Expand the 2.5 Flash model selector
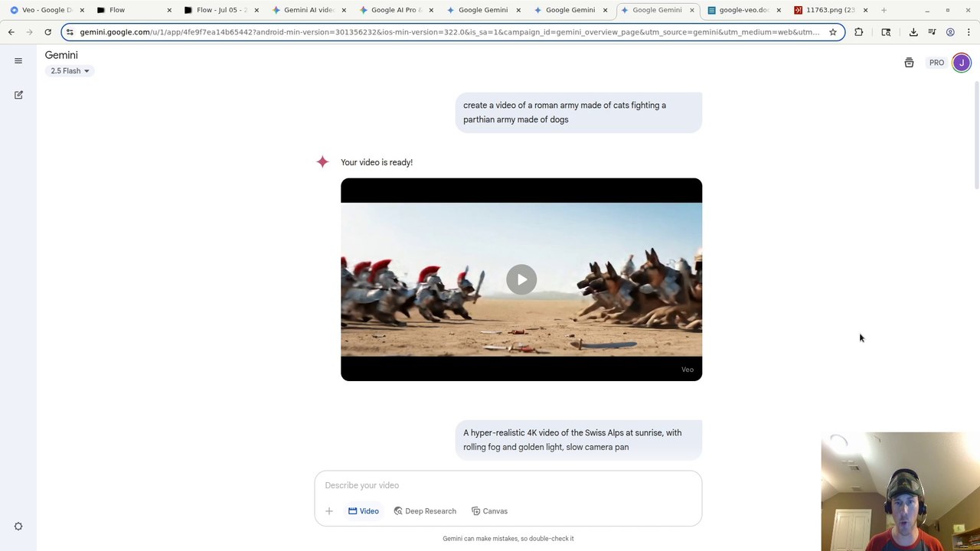The width and height of the screenshot is (980, 551). pos(70,71)
